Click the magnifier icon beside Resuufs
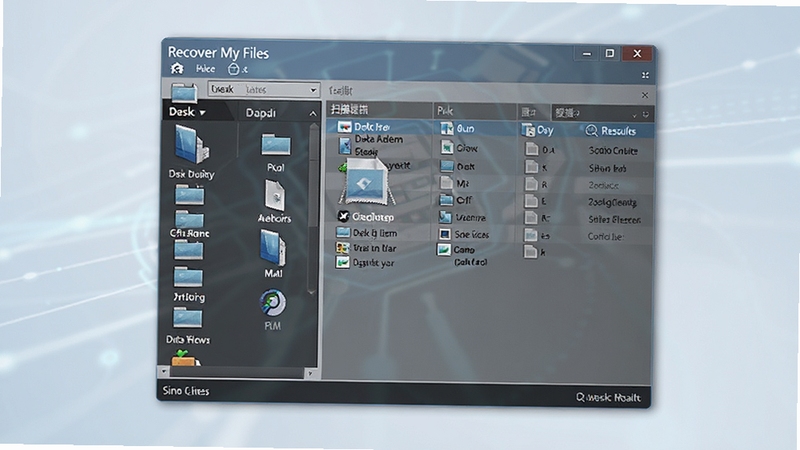The width and height of the screenshot is (800, 450). click(x=591, y=131)
